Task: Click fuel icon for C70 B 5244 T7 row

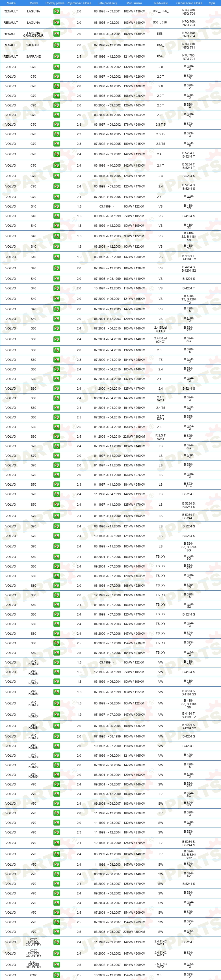Action: [x=57, y=197]
